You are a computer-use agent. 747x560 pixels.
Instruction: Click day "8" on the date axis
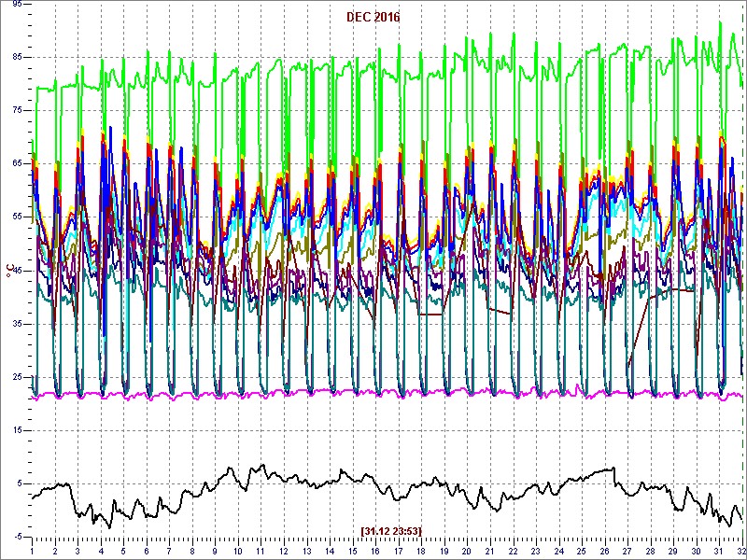tap(192, 551)
